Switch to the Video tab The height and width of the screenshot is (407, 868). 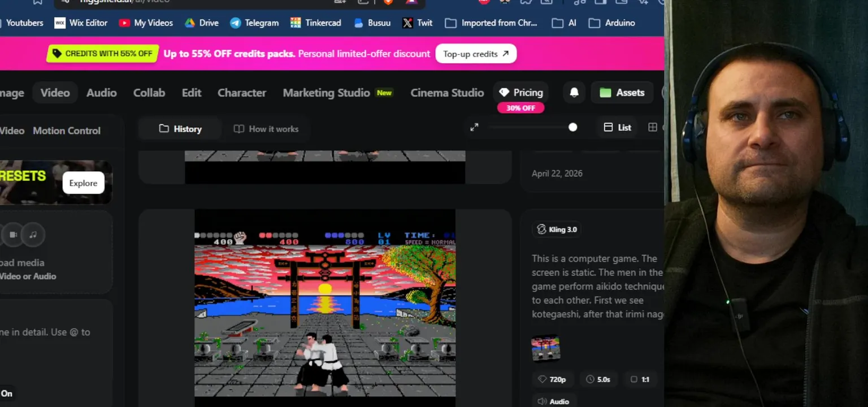(x=55, y=93)
